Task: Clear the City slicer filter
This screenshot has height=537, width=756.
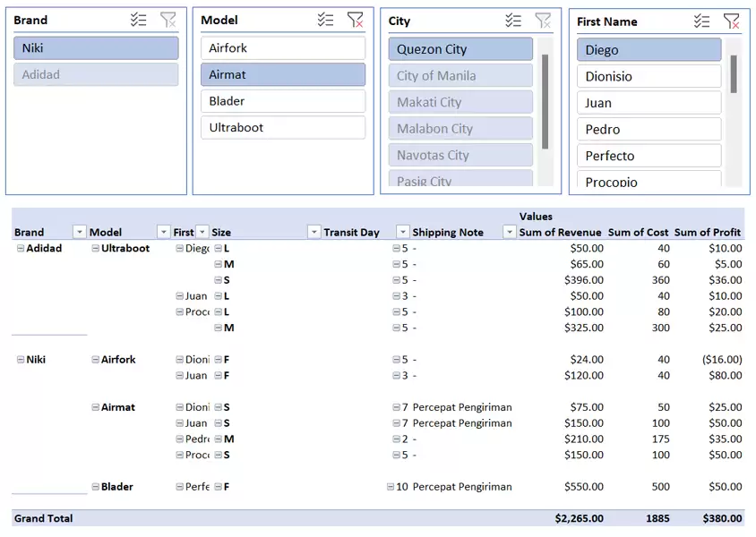Action: click(x=543, y=21)
